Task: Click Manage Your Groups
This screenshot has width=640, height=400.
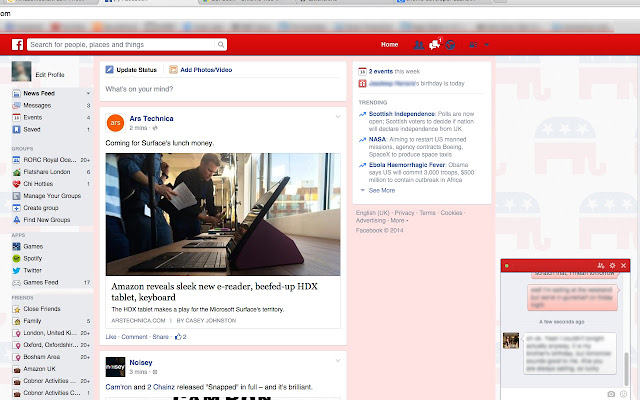Action: (52, 196)
